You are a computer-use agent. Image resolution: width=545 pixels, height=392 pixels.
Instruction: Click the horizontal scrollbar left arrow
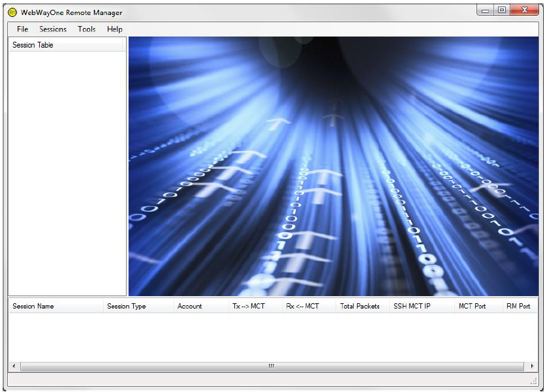13,367
